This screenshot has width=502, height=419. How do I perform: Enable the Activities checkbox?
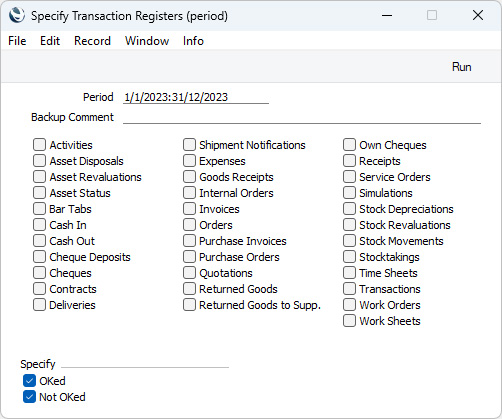tap(39, 145)
